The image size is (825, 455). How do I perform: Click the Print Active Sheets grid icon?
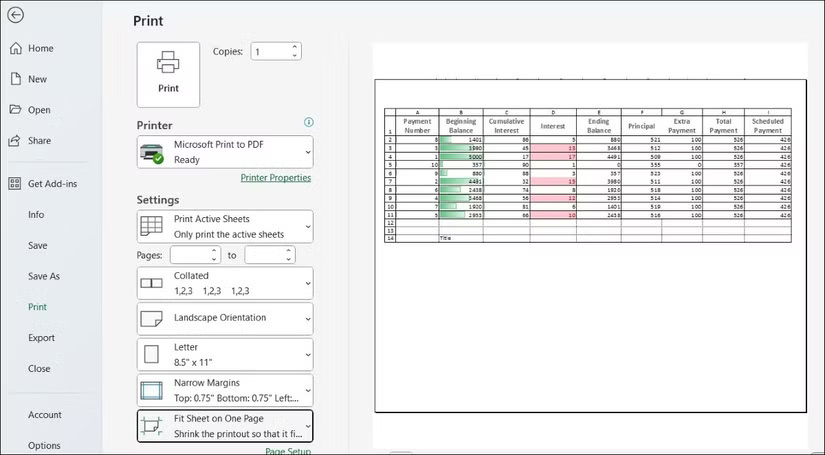(152, 227)
